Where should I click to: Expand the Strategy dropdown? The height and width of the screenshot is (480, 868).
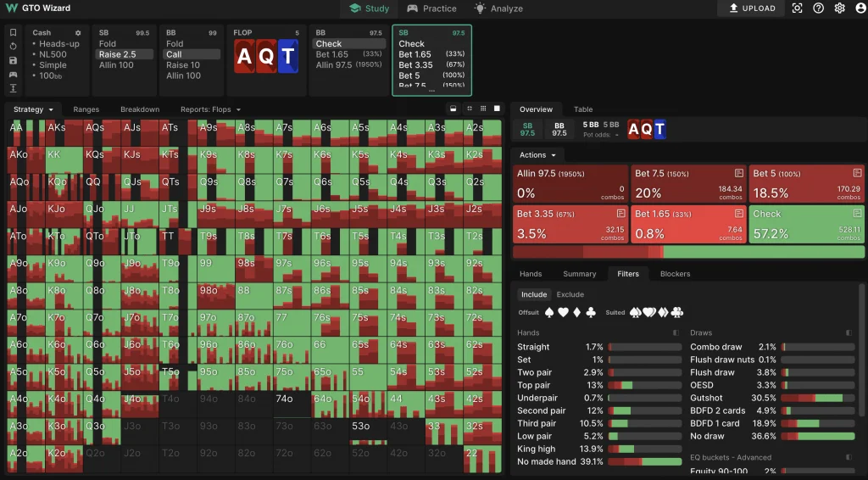33,109
